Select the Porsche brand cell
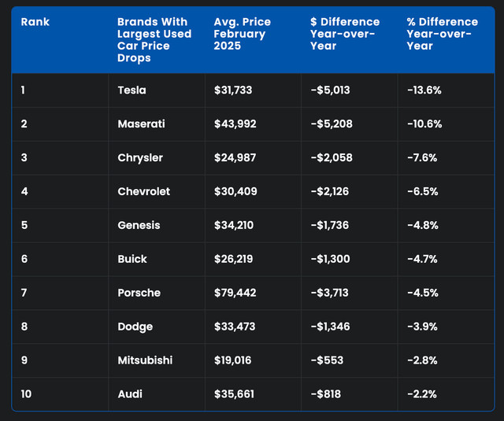Image resolution: width=504 pixels, height=421 pixels. pos(139,294)
